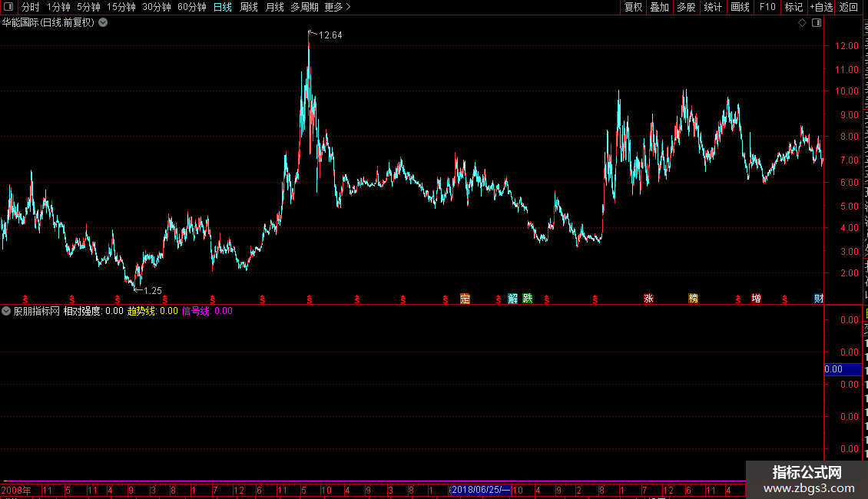Switch to 分时 view
The image size is (868, 499).
coord(31,7)
